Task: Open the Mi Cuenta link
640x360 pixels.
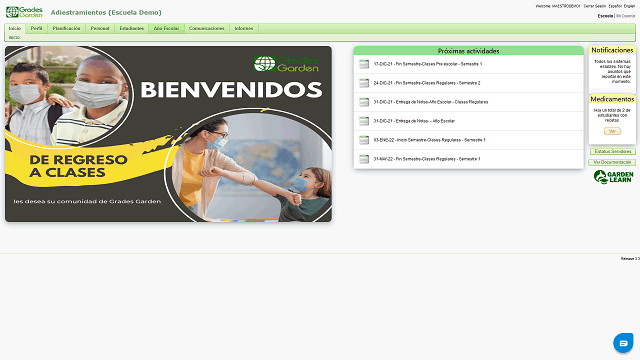Action: [626, 16]
